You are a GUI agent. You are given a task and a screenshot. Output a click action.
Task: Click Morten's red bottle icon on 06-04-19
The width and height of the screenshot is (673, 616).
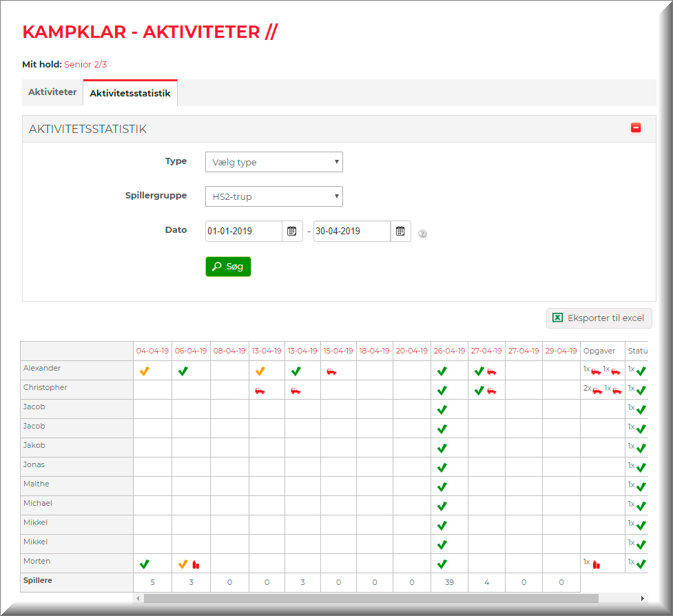point(196,564)
